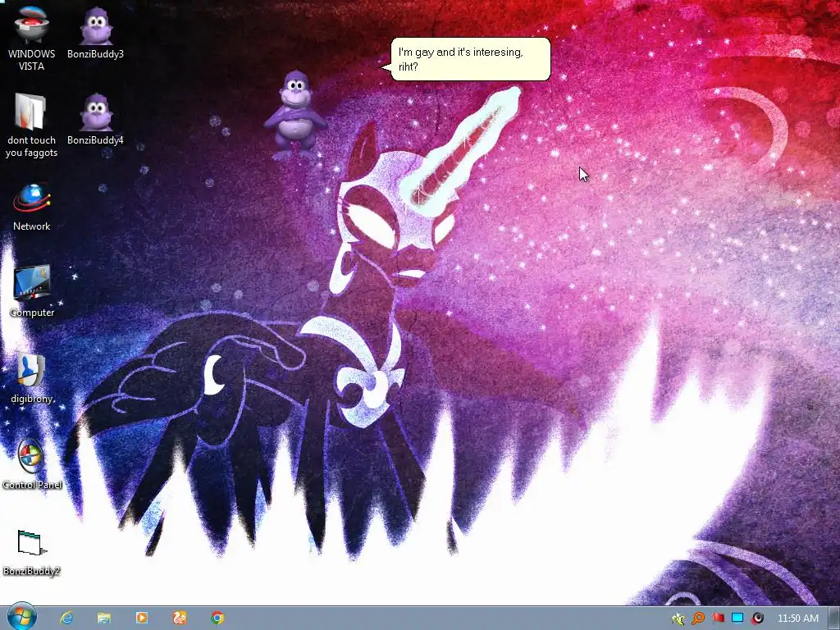Open Windows Explorer from the taskbar
This screenshot has height=630, width=840.
[x=104, y=619]
